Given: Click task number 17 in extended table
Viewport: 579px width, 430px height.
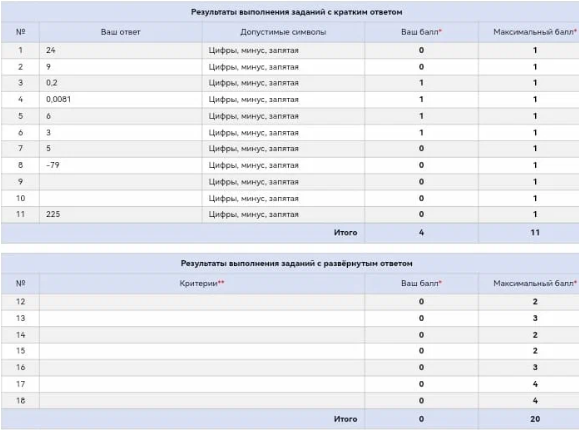Looking at the screenshot, I should (x=21, y=384).
